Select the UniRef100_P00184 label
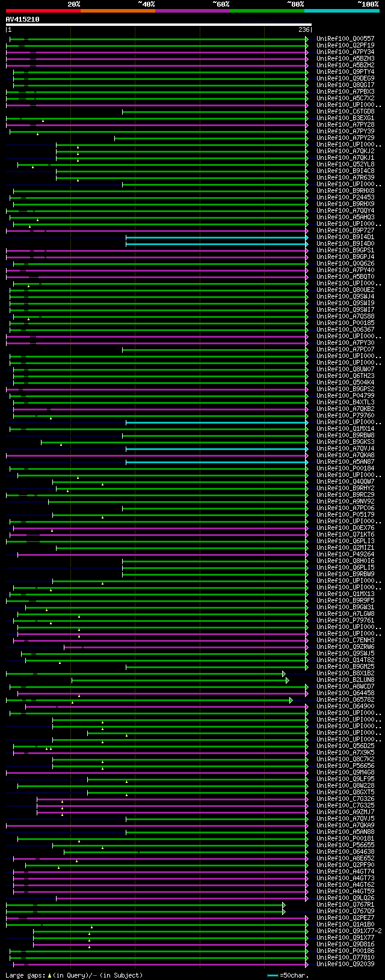The image size is (385, 980). tap(345, 469)
